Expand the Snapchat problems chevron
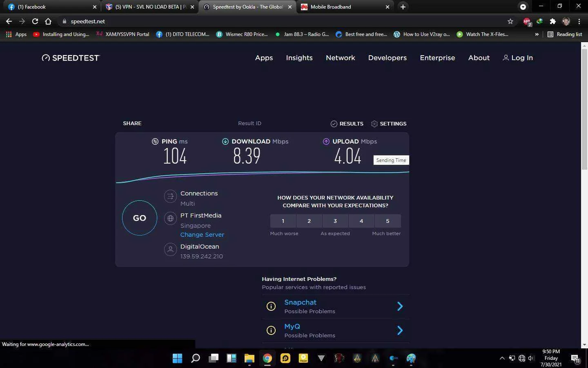Viewport: 588px width, 368px height. click(400, 306)
